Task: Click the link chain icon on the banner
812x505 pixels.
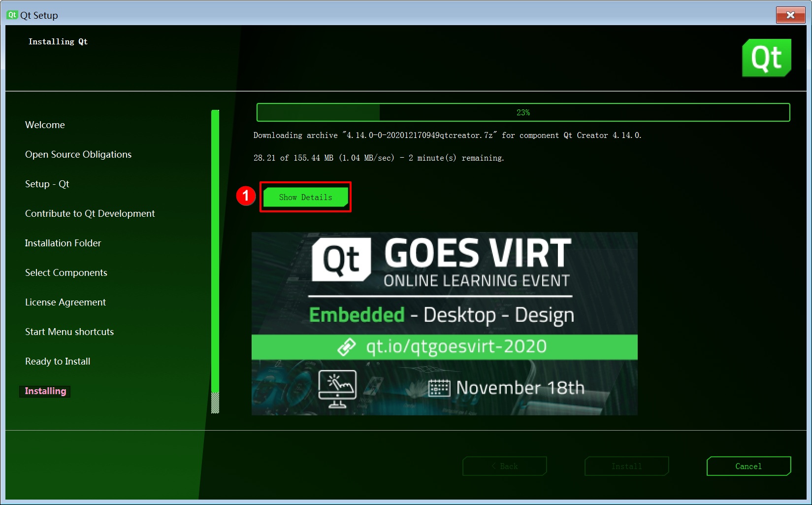Action: tap(347, 347)
